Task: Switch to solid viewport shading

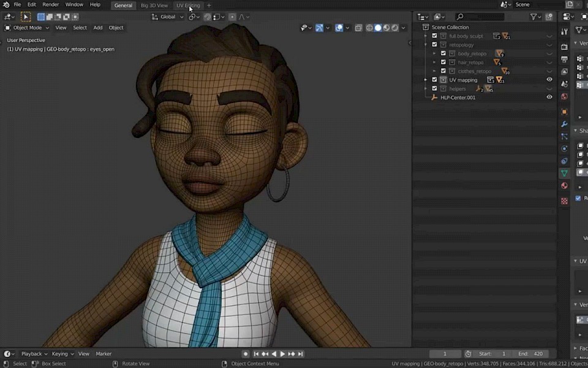Action: [x=378, y=28]
